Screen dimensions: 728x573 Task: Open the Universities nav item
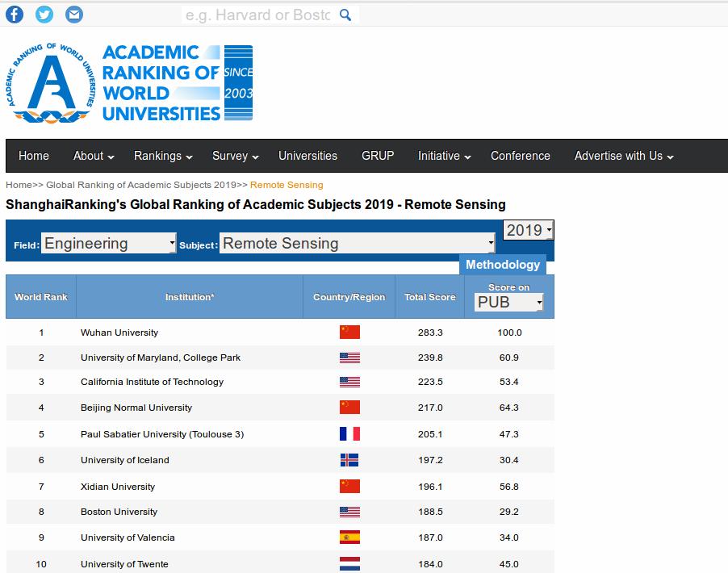pyautogui.click(x=308, y=156)
